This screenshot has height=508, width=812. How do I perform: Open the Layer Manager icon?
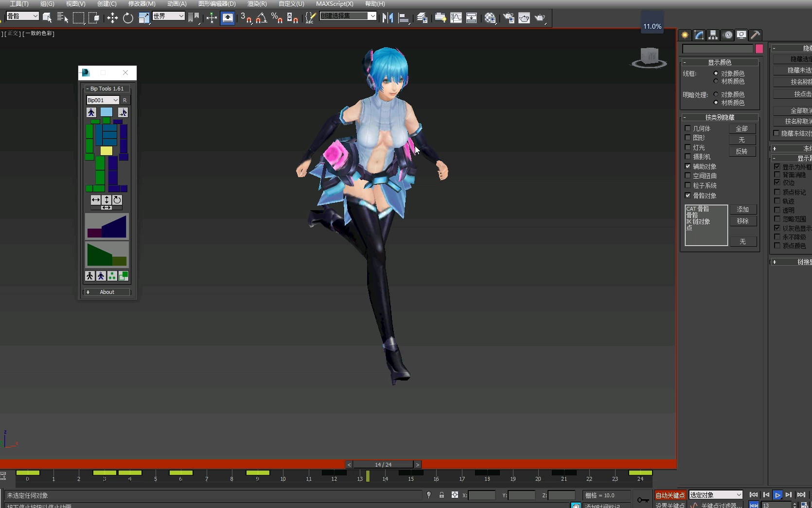[x=422, y=18]
